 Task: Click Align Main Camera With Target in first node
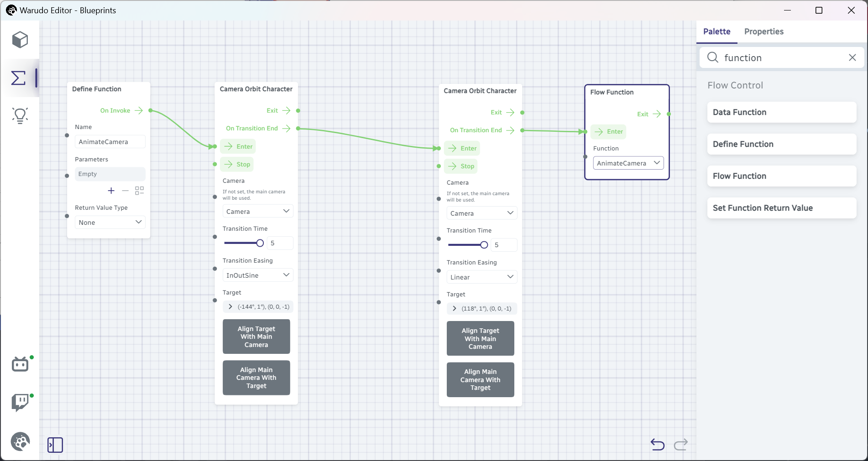tap(256, 378)
